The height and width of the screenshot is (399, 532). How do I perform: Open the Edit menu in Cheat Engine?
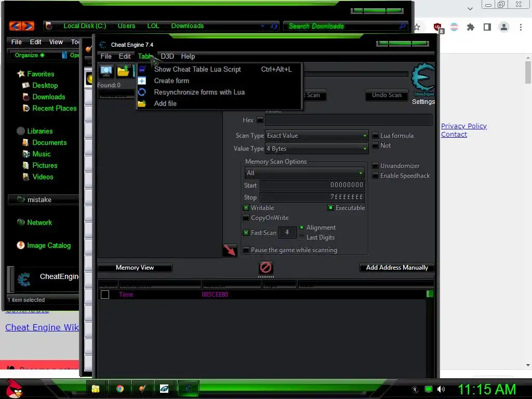(x=125, y=56)
